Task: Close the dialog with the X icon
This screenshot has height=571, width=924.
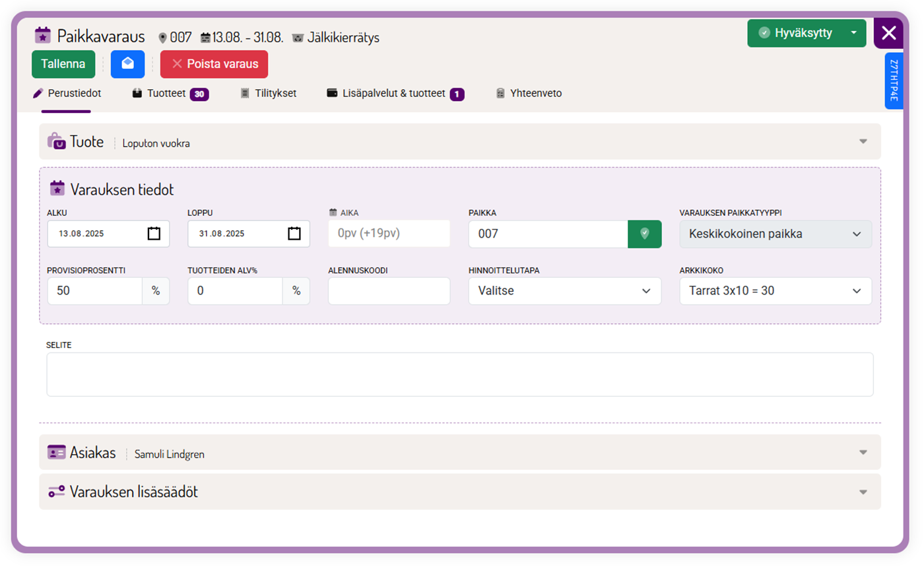Action: (888, 33)
